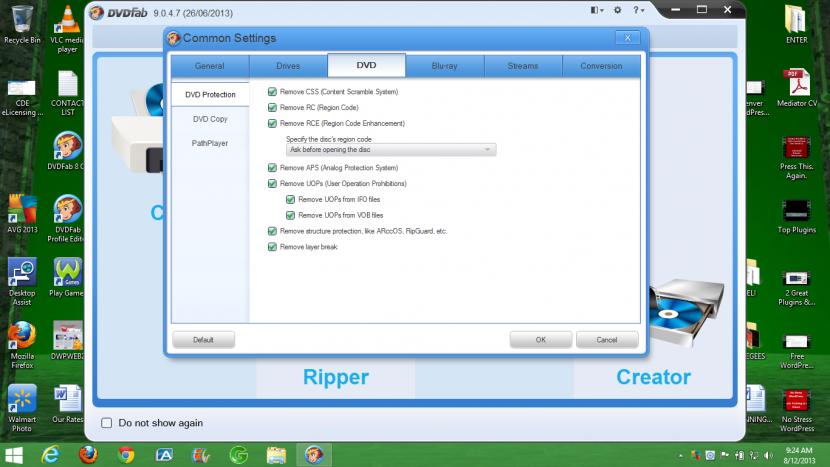Screen dimensions: 830x467
Task: Switch to the Blu-ray tab
Action: [x=445, y=66]
